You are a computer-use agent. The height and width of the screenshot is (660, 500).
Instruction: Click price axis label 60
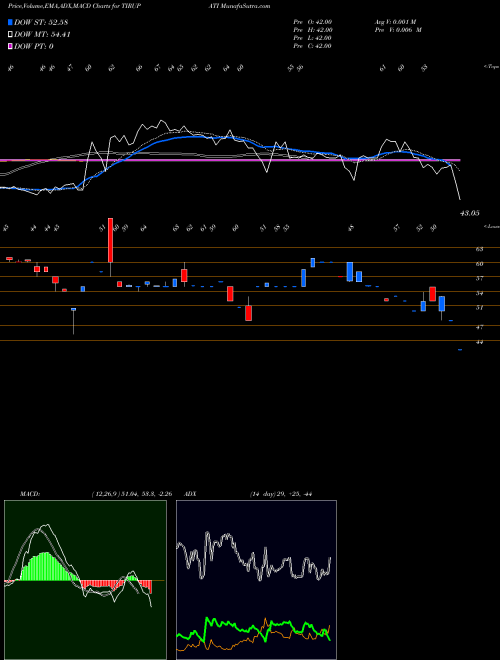(479, 264)
